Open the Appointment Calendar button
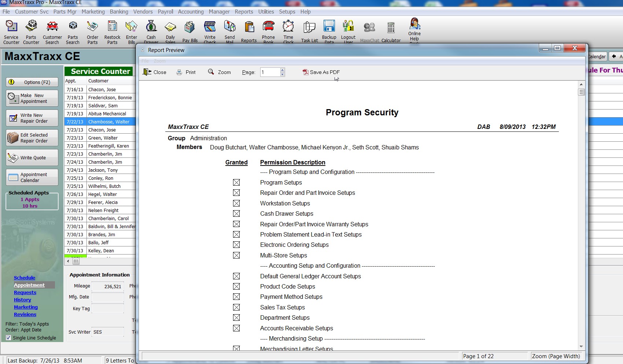623x364 pixels. click(32, 177)
